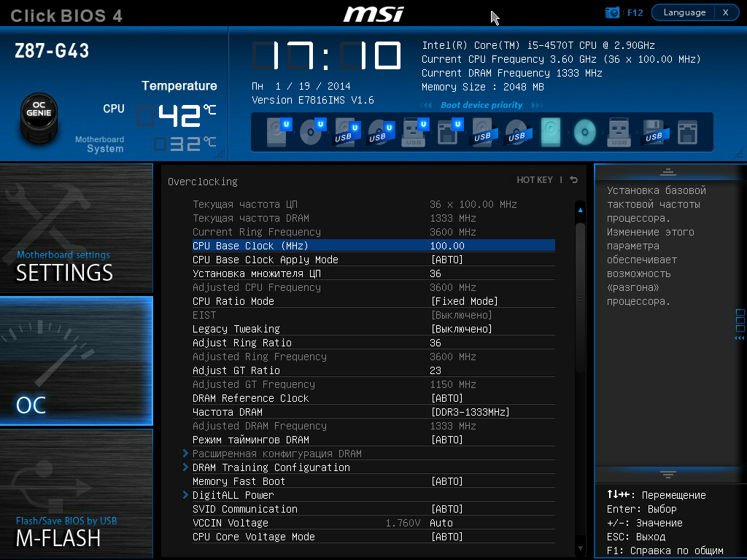This screenshot has width=747, height=560.
Task: Click scrollbar down arrow in Overclocking list
Action: tap(580, 548)
